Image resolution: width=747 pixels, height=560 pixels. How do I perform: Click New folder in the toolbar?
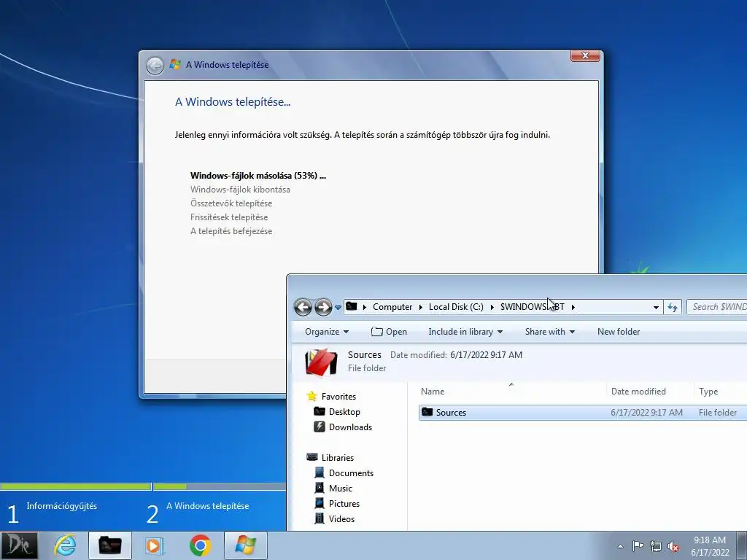pyautogui.click(x=619, y=332)
